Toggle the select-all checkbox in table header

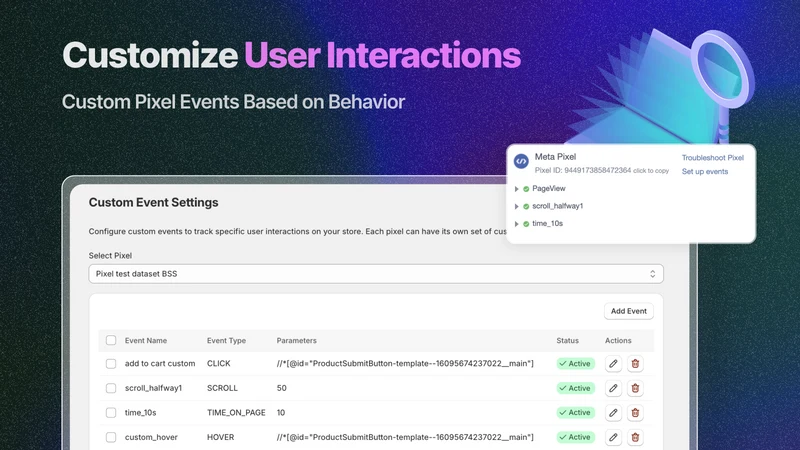coord(111,340)
